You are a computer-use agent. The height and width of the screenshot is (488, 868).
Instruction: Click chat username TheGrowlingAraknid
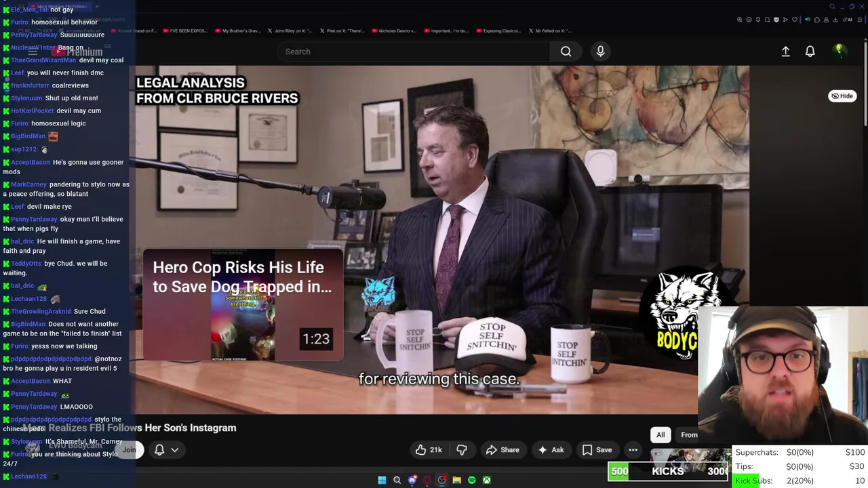tap(41, 312)
